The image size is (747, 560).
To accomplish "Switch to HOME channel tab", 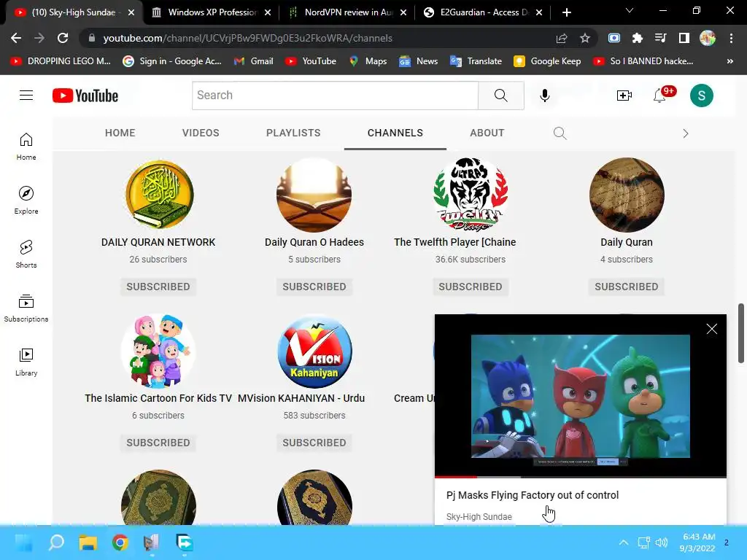I will 120,133.
